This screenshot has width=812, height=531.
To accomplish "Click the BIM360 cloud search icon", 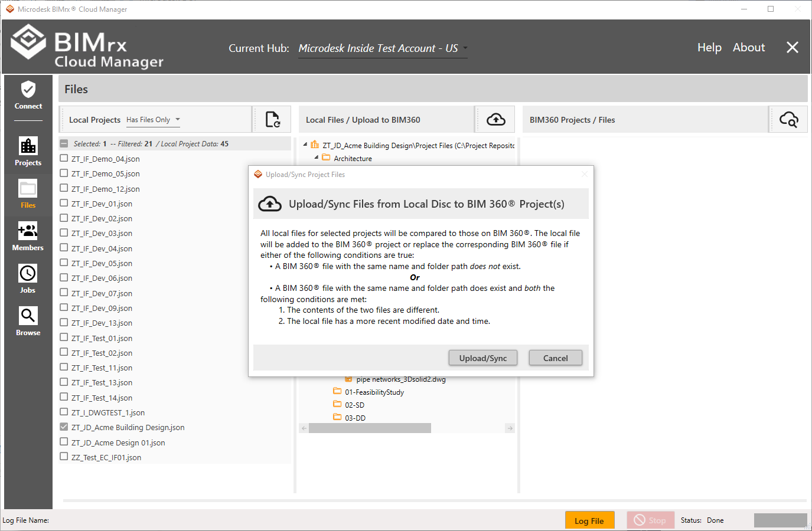I will (x=788, y=120).
